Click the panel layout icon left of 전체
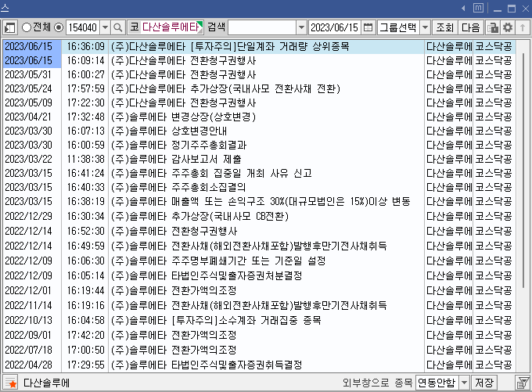532x392 pixels. click(10, 27)
